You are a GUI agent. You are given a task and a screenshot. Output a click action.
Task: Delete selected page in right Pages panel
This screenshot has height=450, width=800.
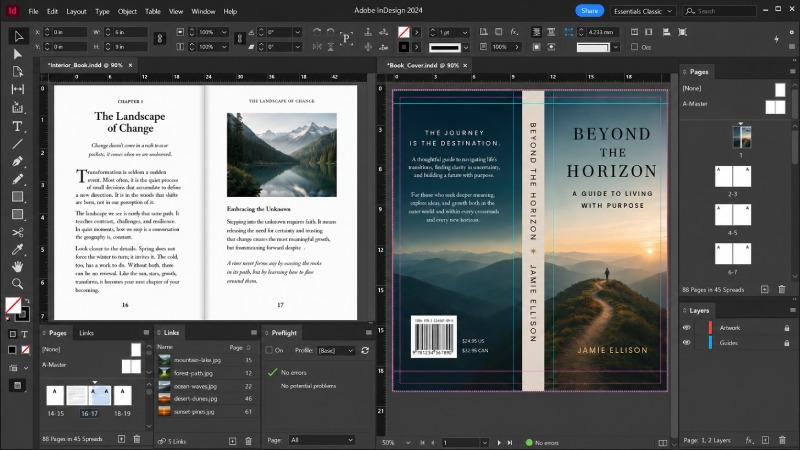[x=782, y=289]
